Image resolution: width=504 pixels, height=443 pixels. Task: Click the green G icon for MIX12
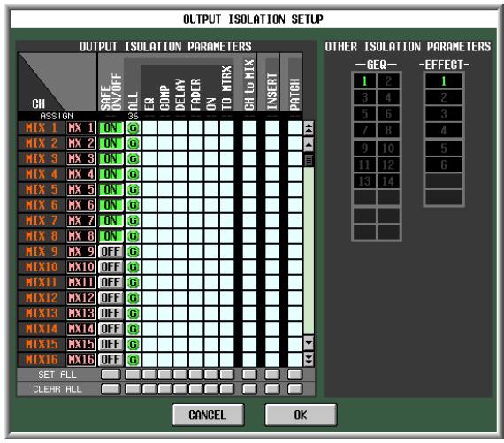(133, 298)
